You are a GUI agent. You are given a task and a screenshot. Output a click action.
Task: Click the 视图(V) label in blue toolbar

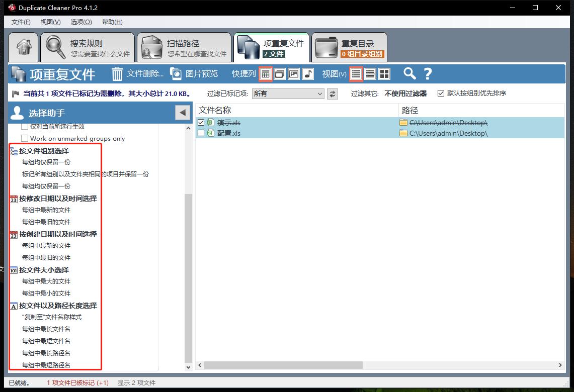(x=334, y=74)
